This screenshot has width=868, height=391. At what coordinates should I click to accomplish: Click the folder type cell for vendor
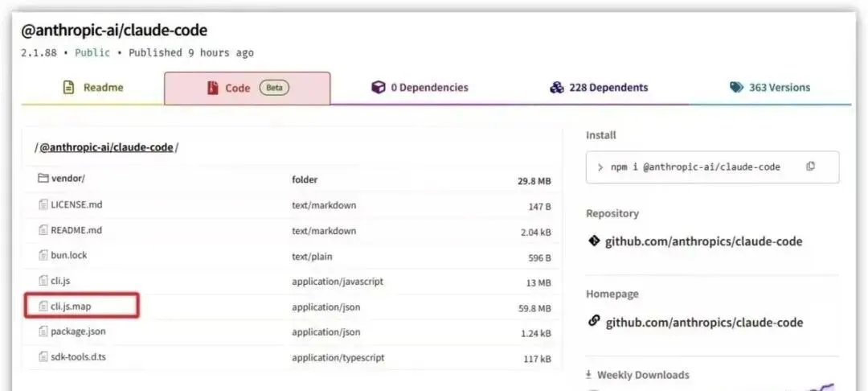pos(305,179)
